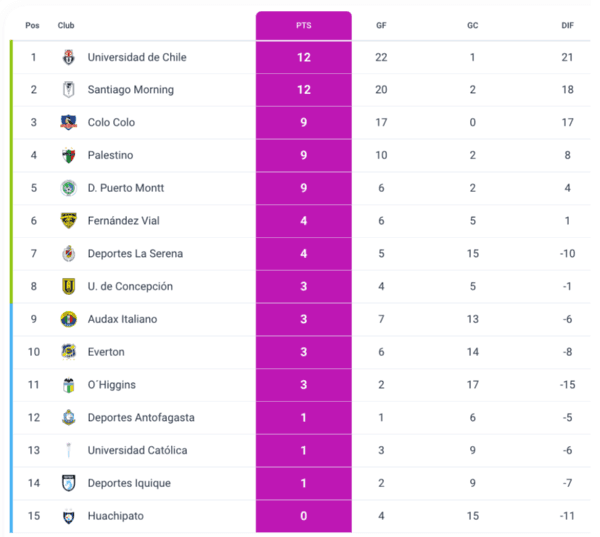Click the Audax Italiano club logo
600x537 pixels.
[68, 319]
